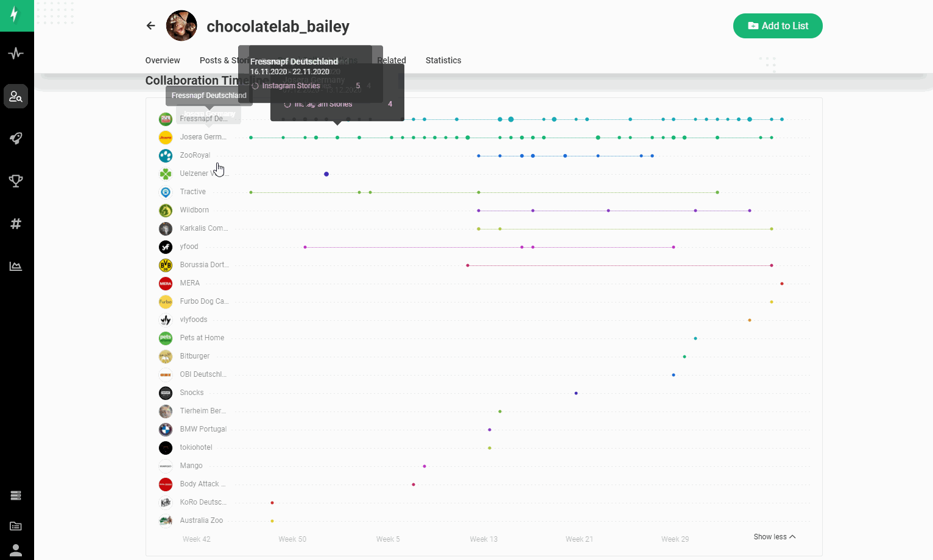The height and width of the screenshot is (560, 933).
Task: Click the user account icon at bottom
Action: pos(16,550)
